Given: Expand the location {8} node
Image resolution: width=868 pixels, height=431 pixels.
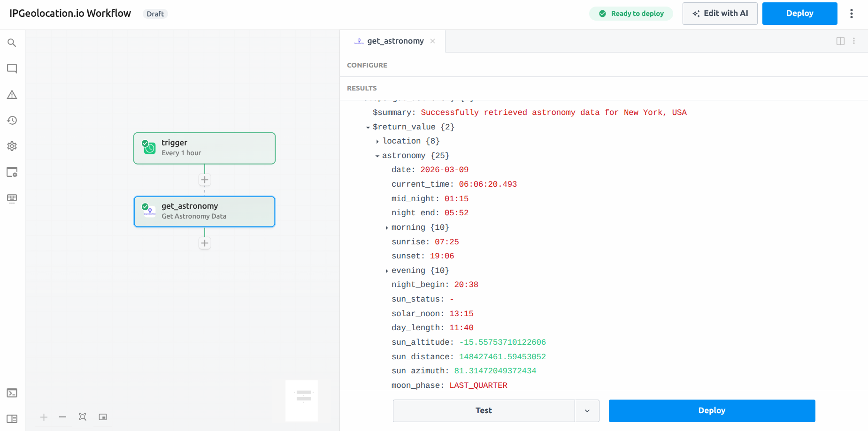Looking at the screenshot, I should click(377, 141).
